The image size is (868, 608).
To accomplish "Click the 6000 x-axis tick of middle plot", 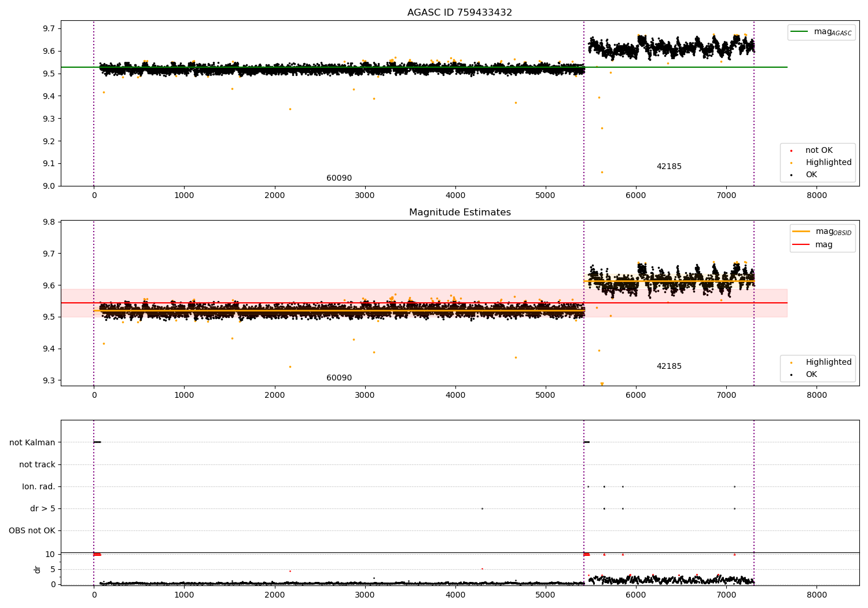I will (636, 395).
